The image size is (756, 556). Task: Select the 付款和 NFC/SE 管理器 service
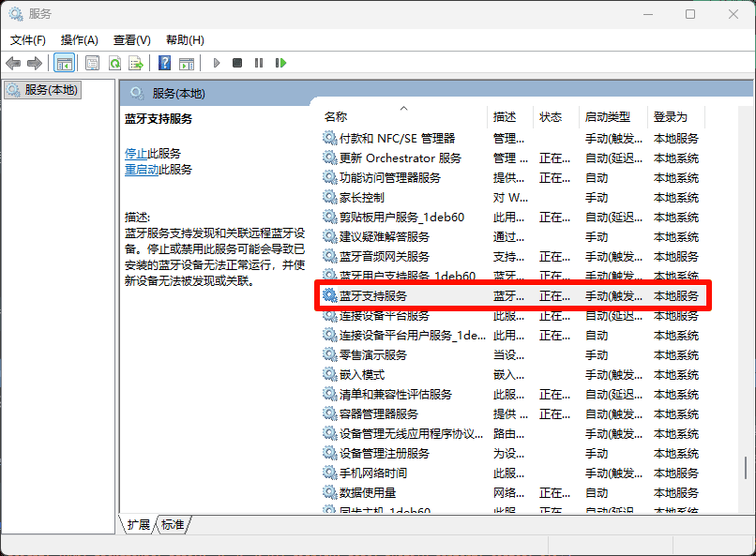tap(513, 139)
